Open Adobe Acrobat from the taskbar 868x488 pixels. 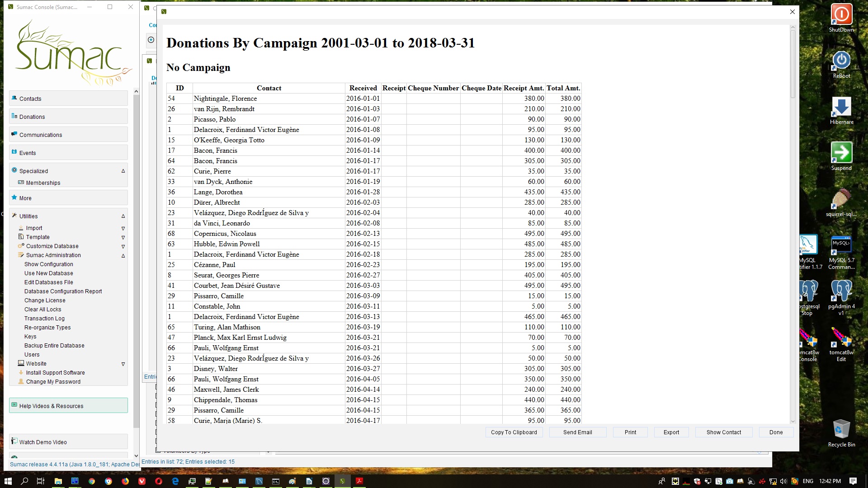(x=359, y=481)
